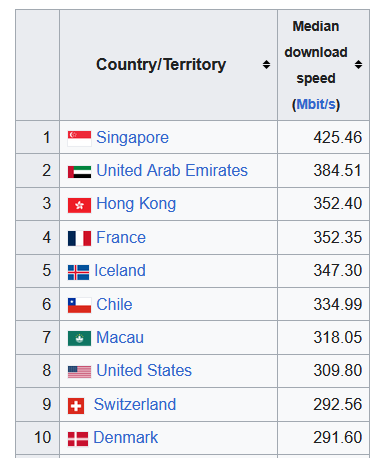The width and height of the screenshot is (382, 458).
Task: Click the Singapore flag icon
Action: click(79, 139)
